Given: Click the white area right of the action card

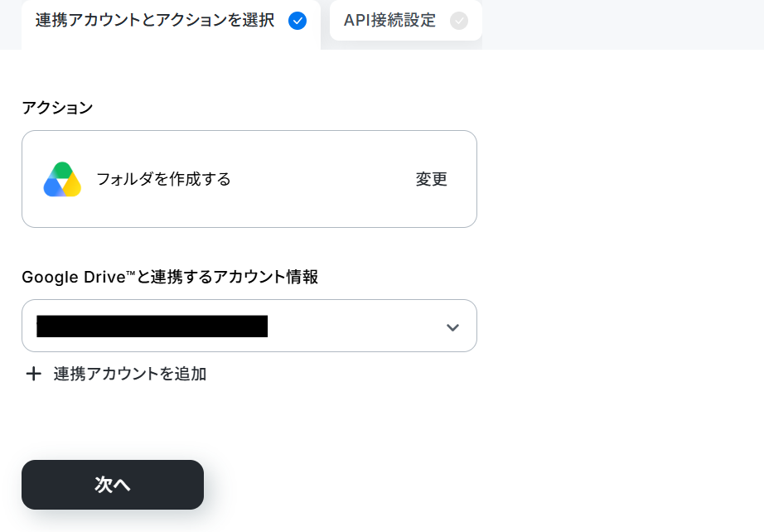Looking at the screenshot, I should click(619, 179).
